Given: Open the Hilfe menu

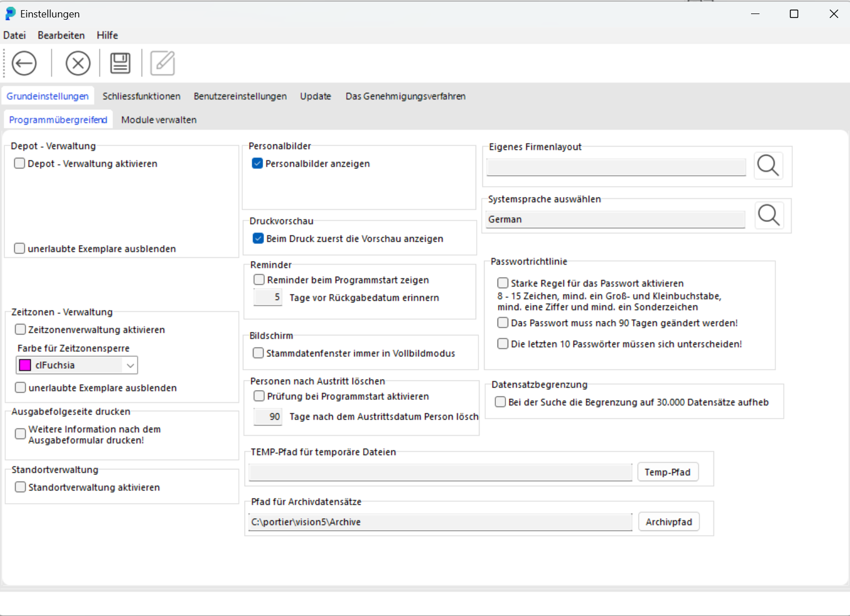Looking at the screenshot, I should [x=107, y=35].
